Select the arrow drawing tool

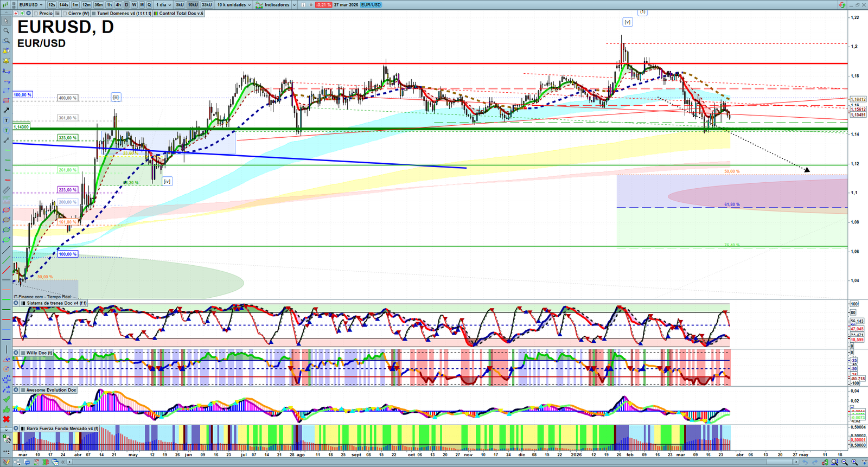click(x=7, y=111)
